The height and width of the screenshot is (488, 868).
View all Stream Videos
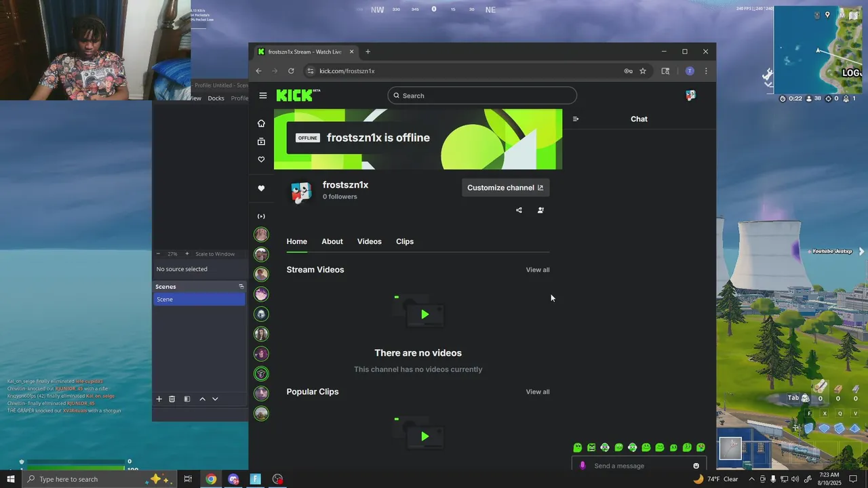click(538, 270)
